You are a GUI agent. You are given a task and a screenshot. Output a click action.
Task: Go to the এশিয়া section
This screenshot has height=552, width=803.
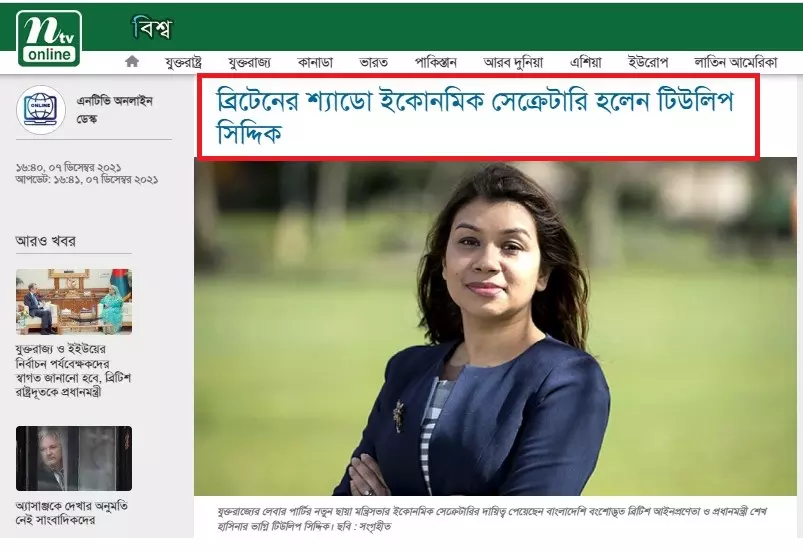[586, 62]
